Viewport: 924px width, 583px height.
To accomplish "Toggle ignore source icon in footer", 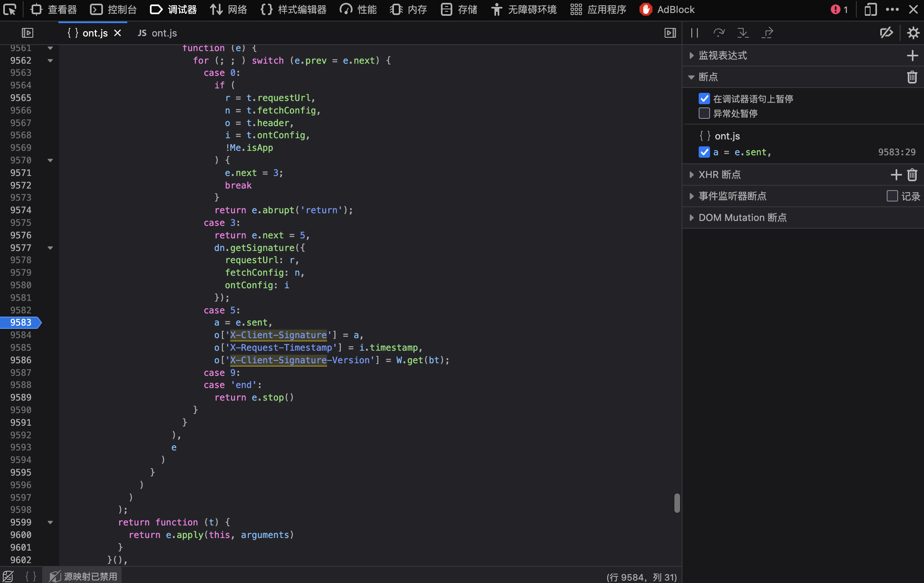I will 8,576.
